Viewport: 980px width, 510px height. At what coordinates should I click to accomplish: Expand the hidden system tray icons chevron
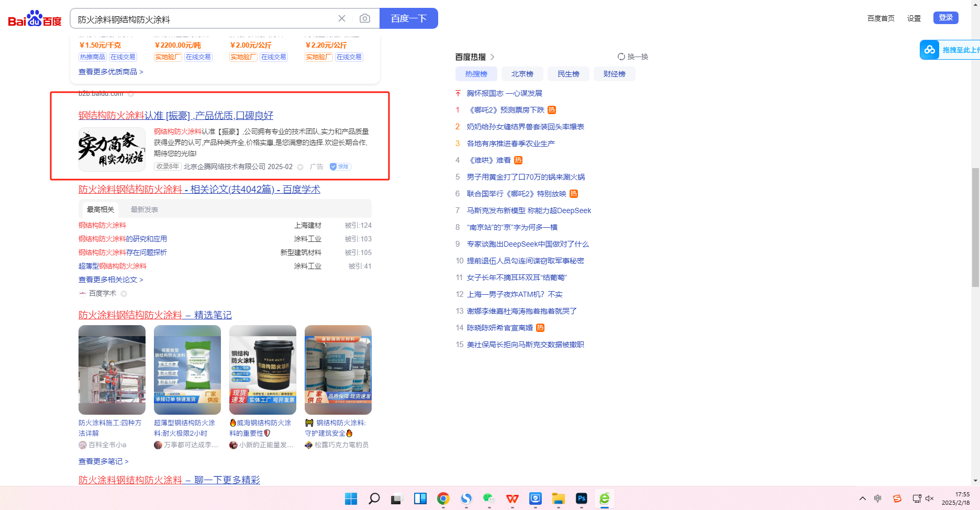point(863,498)
